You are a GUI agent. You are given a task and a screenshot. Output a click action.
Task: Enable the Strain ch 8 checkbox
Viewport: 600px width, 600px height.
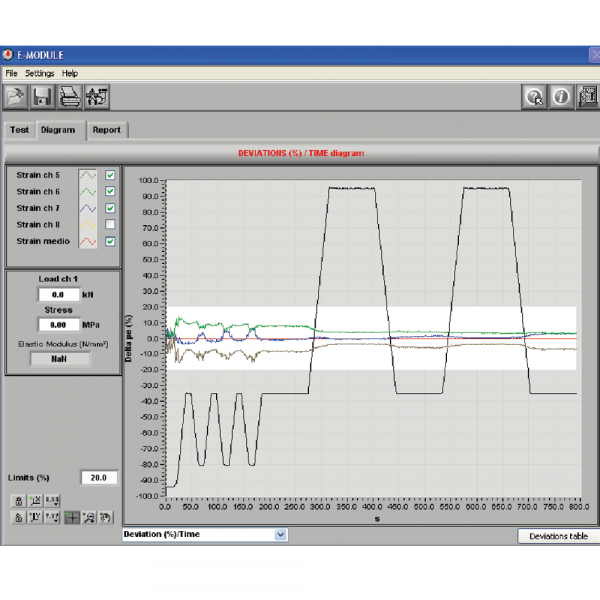[x=110, y=225]
